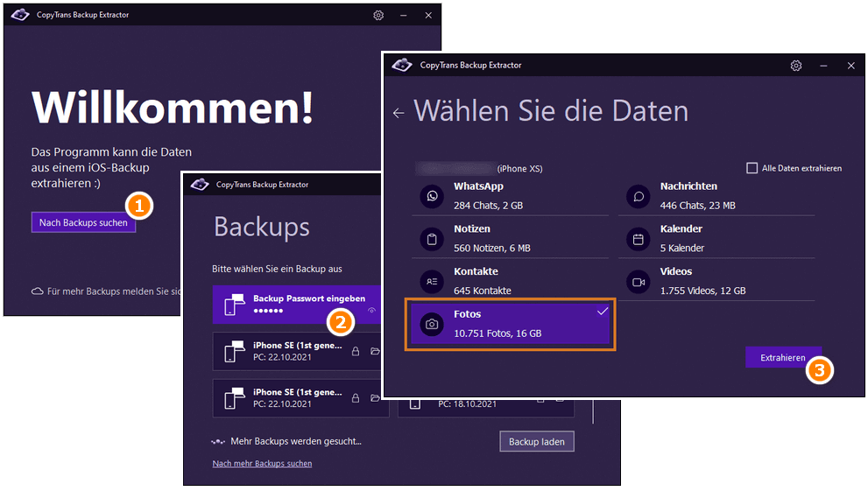This screenshot has width=868, height=491.
Task: Click the Backups list vertical scrollbar
Action: tap(593, 412)
